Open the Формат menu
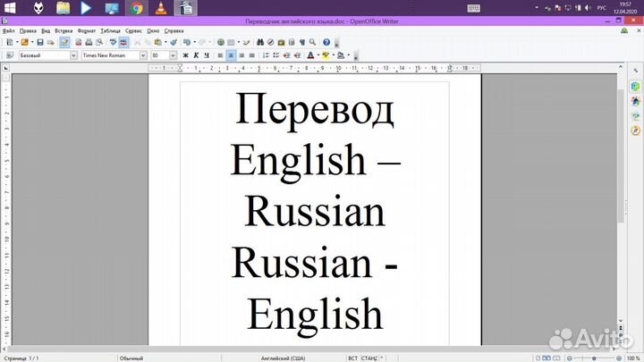Screen dimensions: 644x362 [86, 30]
